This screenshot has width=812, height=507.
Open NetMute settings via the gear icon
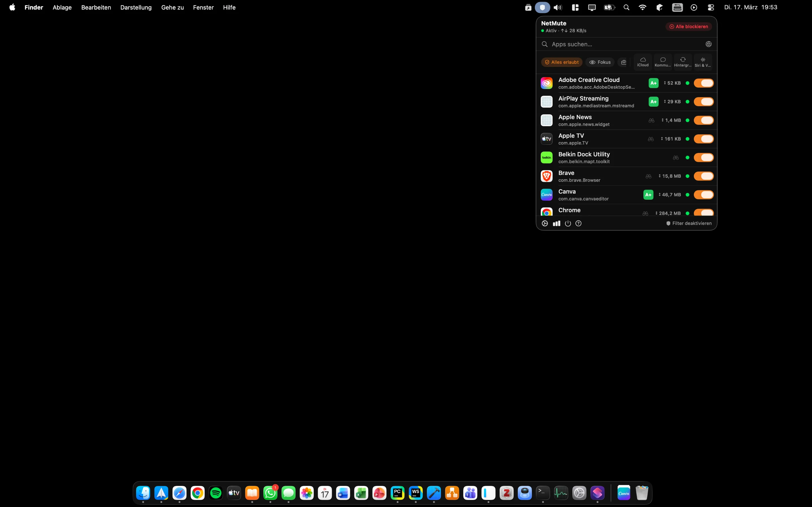[545, 223]
